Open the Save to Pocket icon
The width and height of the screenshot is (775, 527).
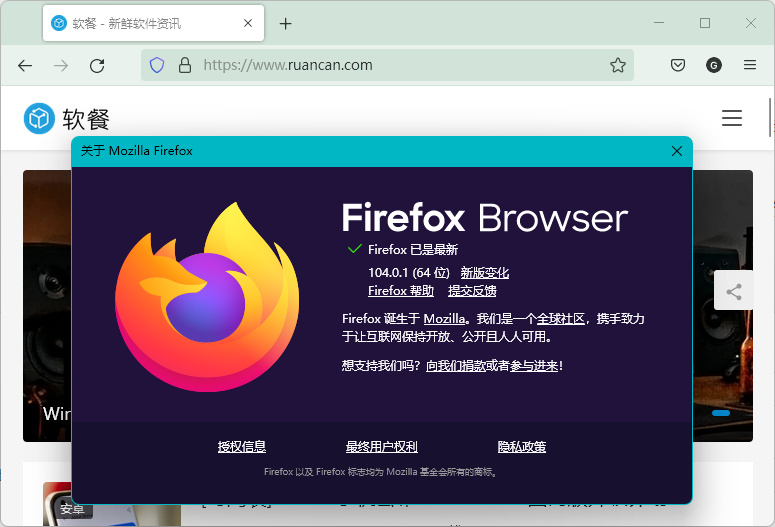click(x=677, y=65)
